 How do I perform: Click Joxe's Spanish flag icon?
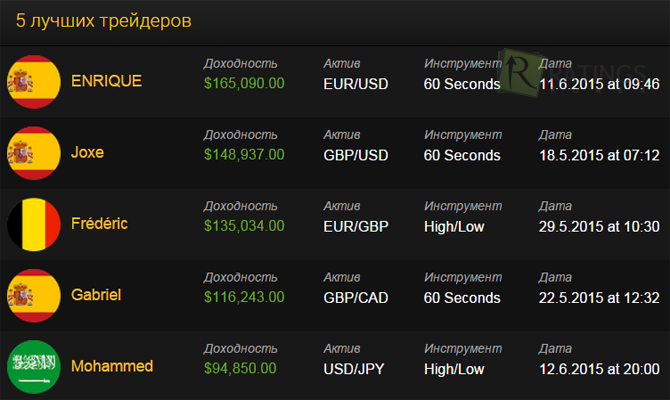click(x=34, y=153)
